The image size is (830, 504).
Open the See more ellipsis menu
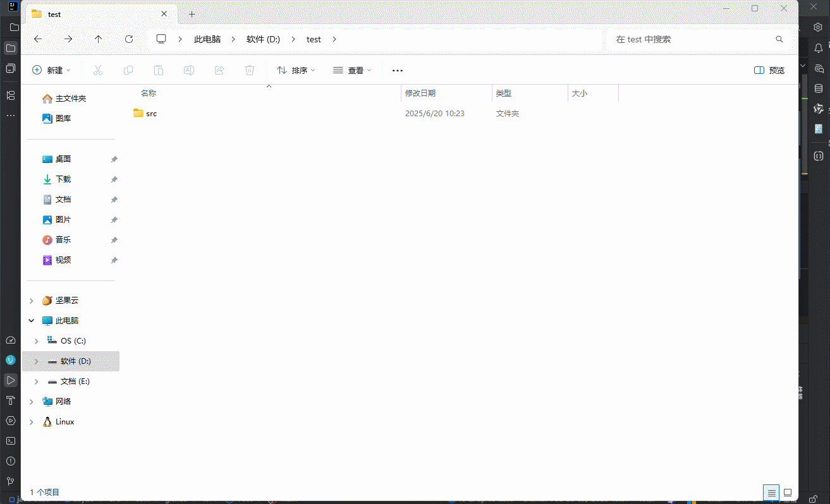pos(398,70)
